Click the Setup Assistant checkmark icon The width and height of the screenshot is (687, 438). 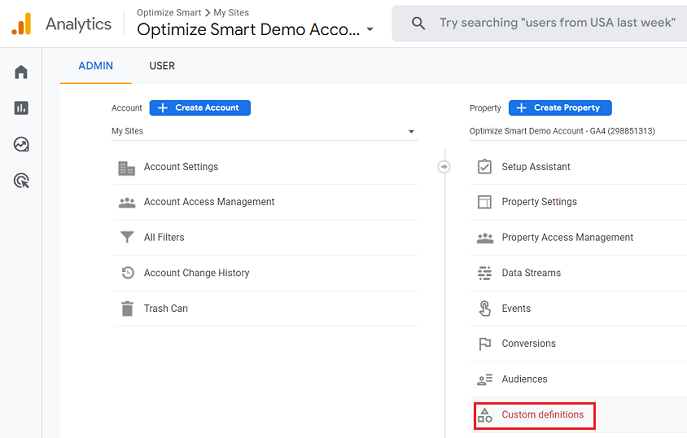[485, 166]
